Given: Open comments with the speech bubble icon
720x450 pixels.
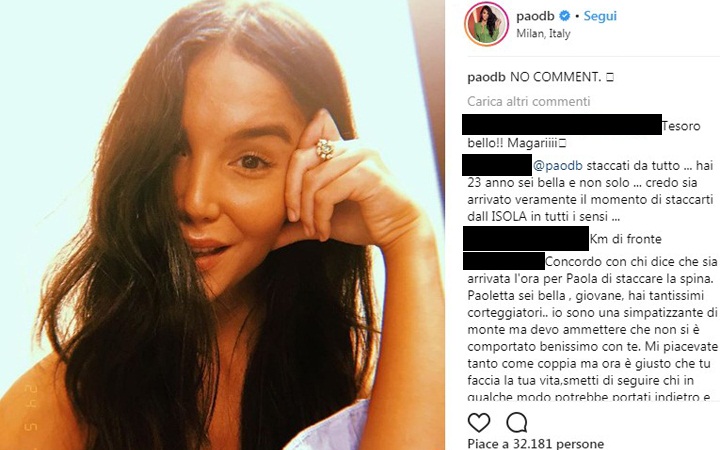Looking at the screenshot, I should (x=517, y=422).
